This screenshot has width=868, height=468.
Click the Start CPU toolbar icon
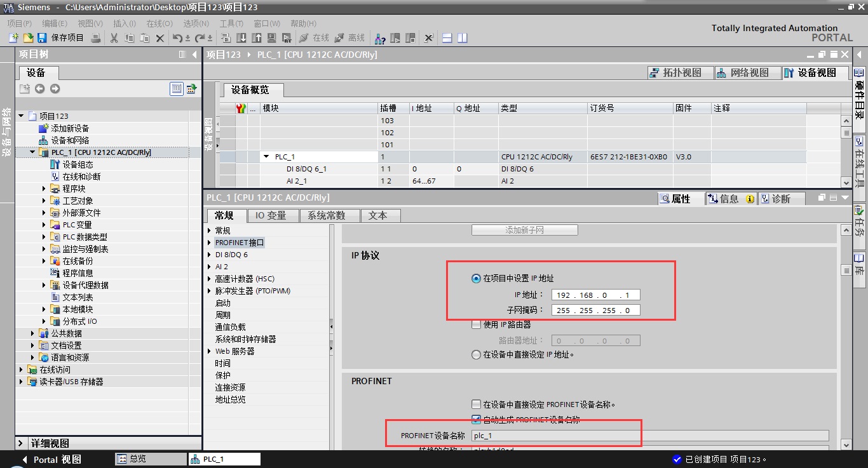[395, 38]
